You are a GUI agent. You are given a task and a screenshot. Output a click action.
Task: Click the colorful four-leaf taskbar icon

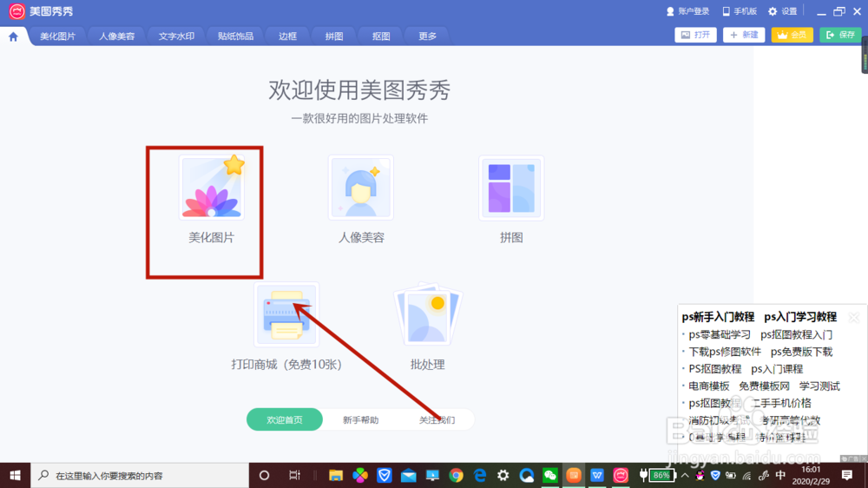pos(360,475)
